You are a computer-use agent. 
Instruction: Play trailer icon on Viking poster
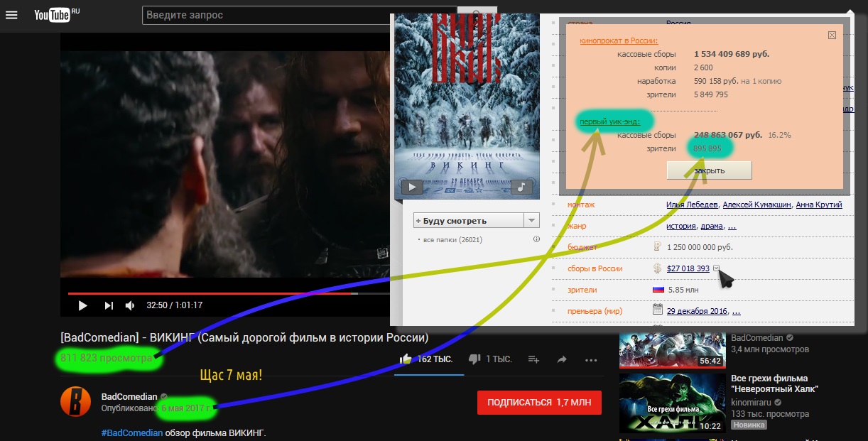(x=413, y=187)
